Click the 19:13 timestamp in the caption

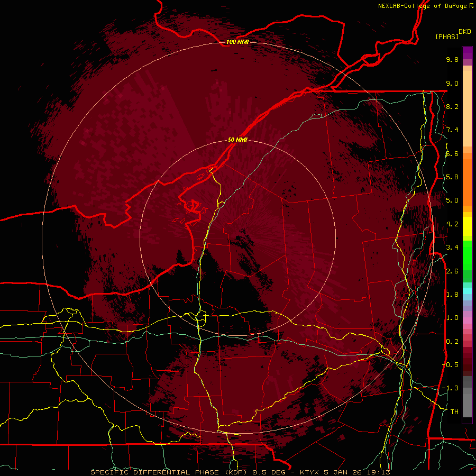click(379, 472)
